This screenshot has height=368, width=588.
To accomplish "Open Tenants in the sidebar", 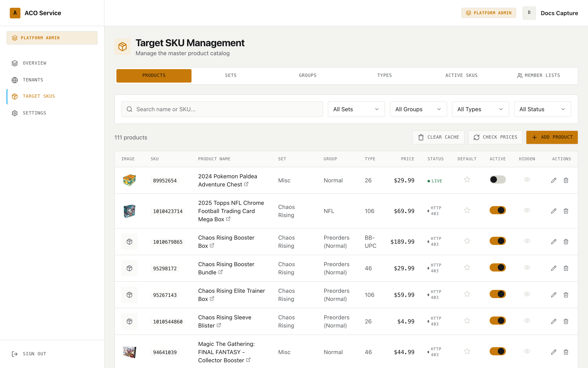I will coord(52,80).
